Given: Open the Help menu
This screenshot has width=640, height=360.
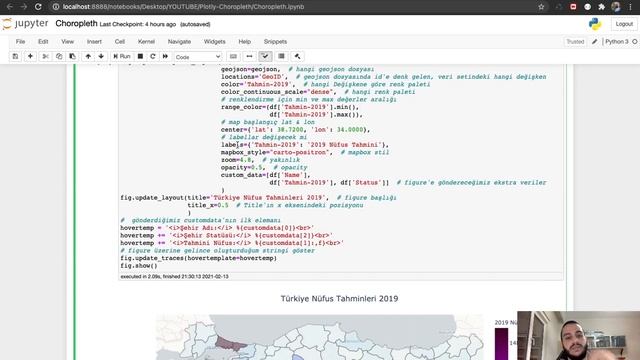Looking at the screenshot, I should pos(244,42).
